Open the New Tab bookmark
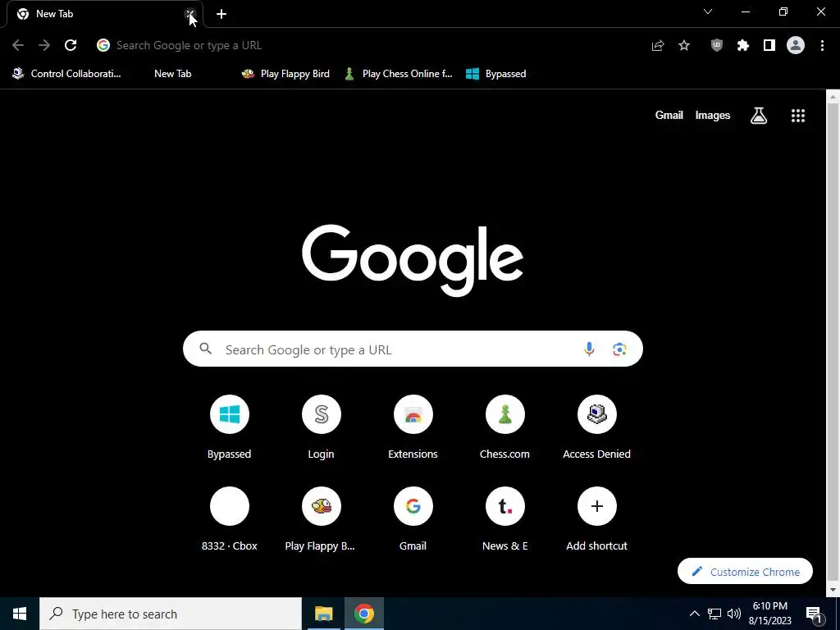 (172, 74)
